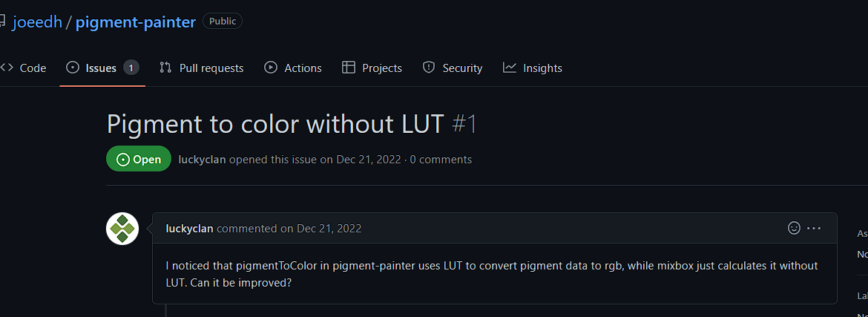Click the luckyclan comment author name
The image size is (868, 317).
189,229
